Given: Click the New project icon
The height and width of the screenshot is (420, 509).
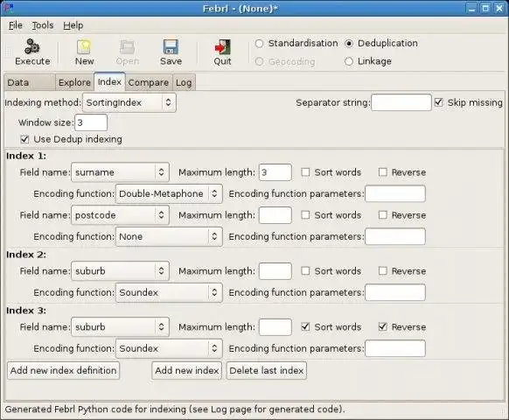Looking at the screenshot, I should (84, 46).
